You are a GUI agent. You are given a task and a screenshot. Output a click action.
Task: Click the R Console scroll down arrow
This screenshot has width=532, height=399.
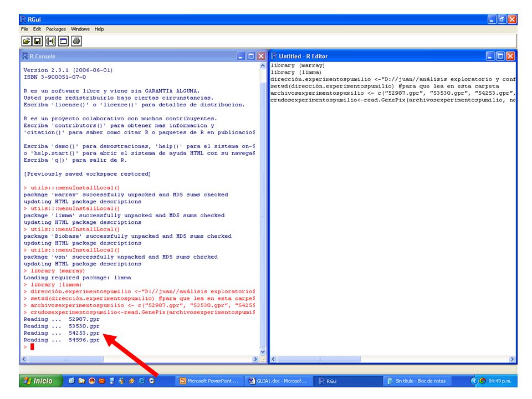[x=263, y=352]
